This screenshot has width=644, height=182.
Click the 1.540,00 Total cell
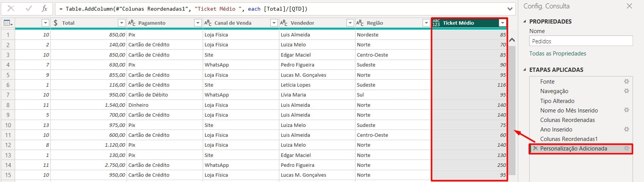coord(89,105)
